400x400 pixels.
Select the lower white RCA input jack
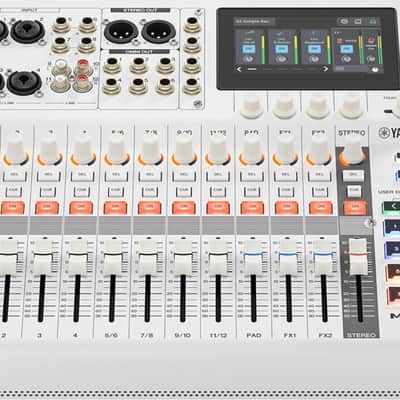pyautogui.click(x=60, y=83)
